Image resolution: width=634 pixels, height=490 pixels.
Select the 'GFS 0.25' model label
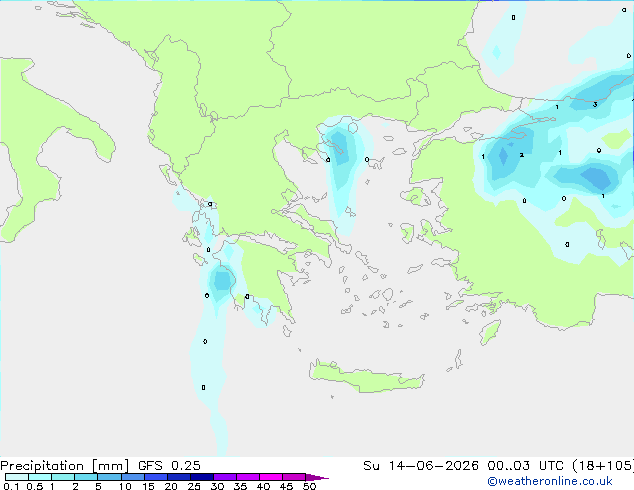(x=169, y=466)
